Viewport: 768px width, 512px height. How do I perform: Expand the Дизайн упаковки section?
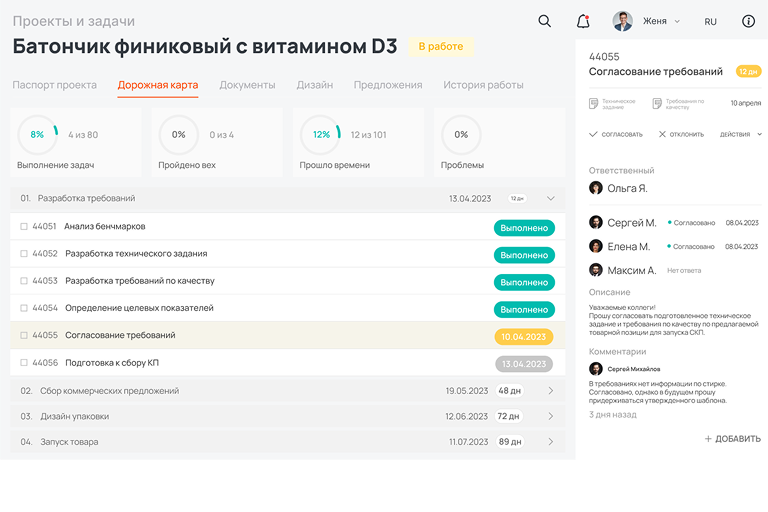550,416
